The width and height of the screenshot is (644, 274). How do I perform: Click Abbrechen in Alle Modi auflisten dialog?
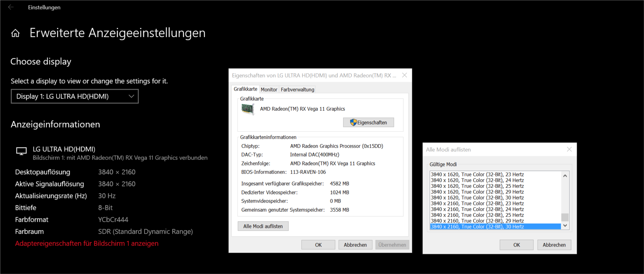[554, 245]
